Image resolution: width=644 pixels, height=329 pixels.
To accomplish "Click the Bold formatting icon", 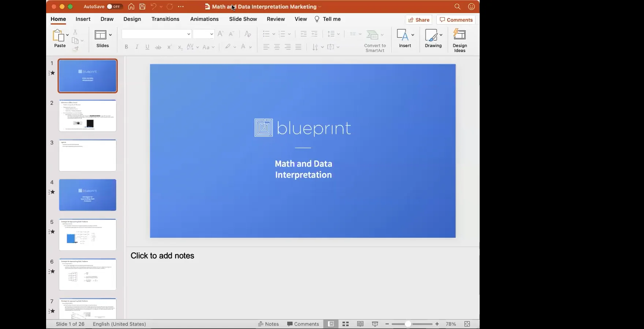I will pyautogui.click(x=126, y=47).
